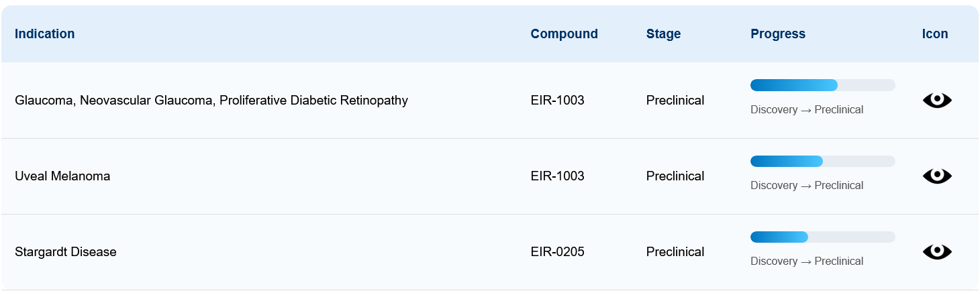980x295 pixels.
Task: Open the Stargardt Disease indication
Action: [66, 252]
